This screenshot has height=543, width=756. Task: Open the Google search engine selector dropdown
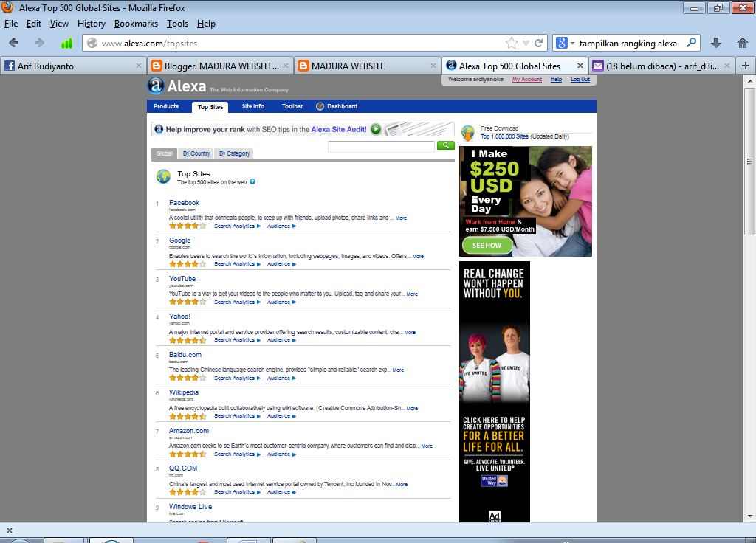[565, 43]
